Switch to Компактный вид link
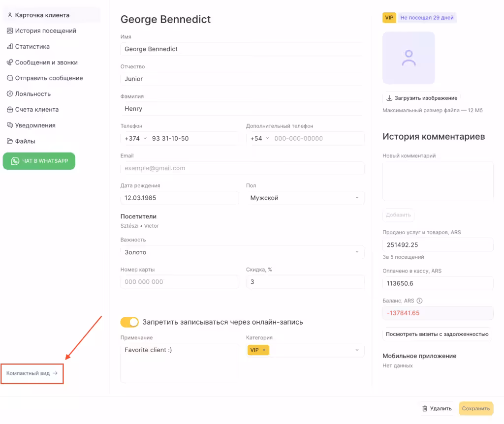The width and height of the screenshot is (504, 424). tap(32, 373)
